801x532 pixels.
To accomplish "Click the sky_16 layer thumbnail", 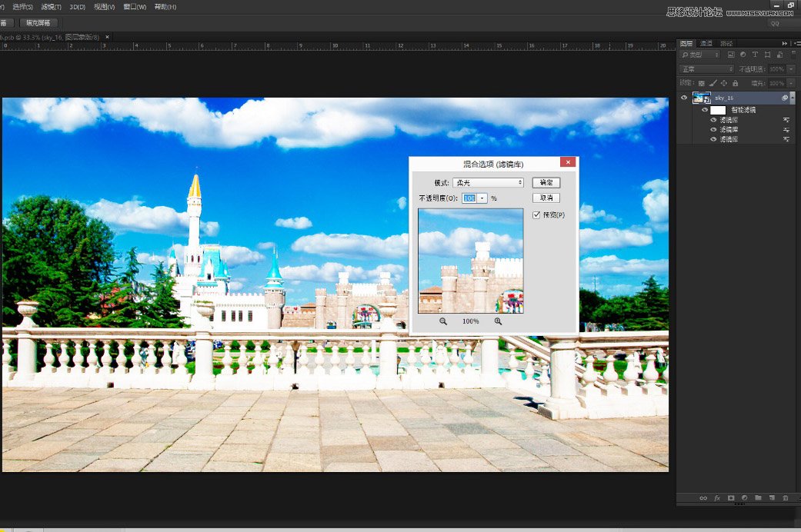I will point(701,98).
